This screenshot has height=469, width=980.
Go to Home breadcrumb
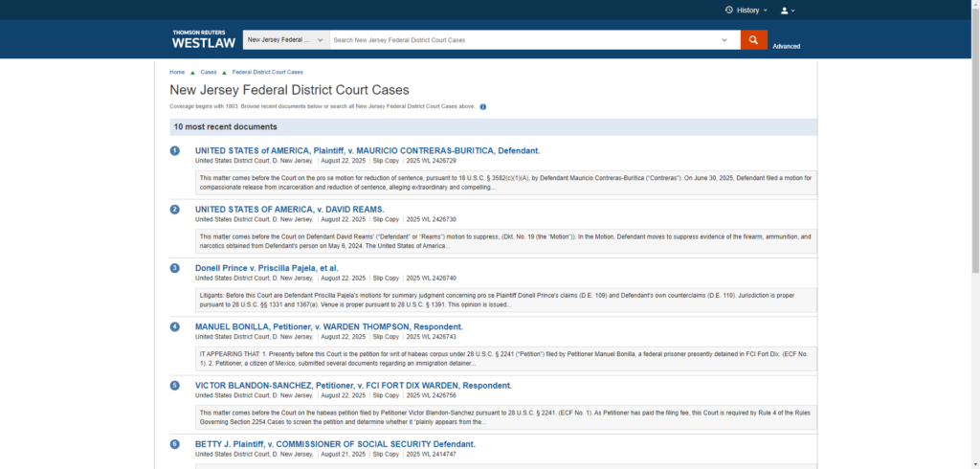(177, 72)
